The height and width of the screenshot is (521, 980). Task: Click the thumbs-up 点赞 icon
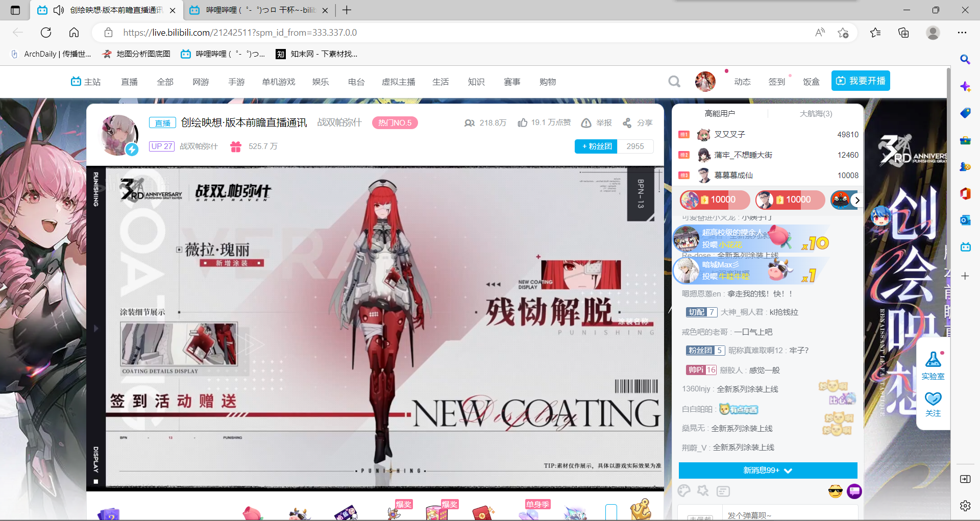(523, 122)
